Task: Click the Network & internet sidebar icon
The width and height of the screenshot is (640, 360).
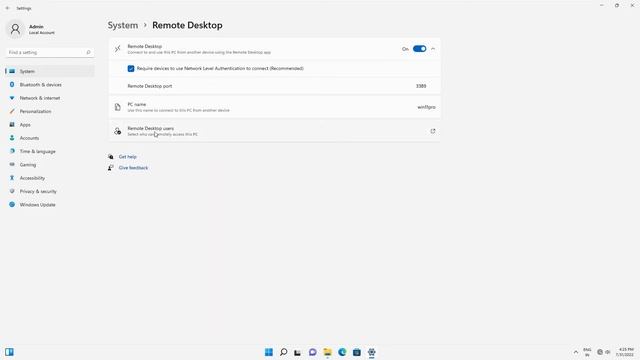Action: [12, 98]
